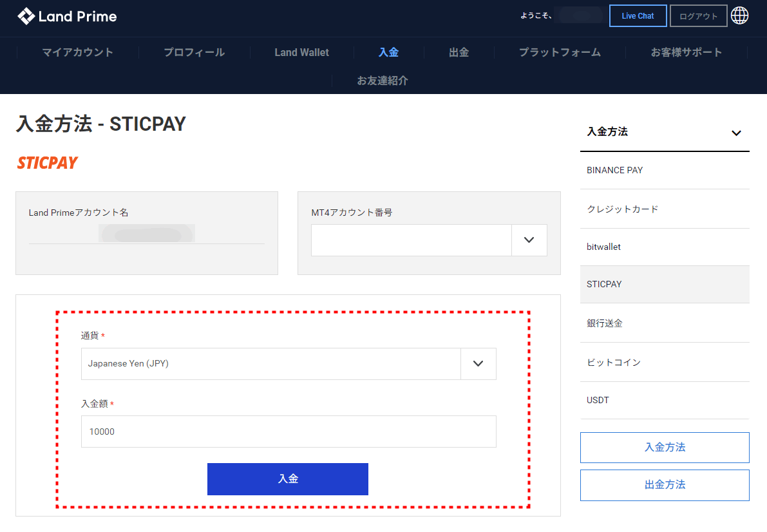Click the STICPAY orange logo

pyautogui.click(x=48, y=162)
